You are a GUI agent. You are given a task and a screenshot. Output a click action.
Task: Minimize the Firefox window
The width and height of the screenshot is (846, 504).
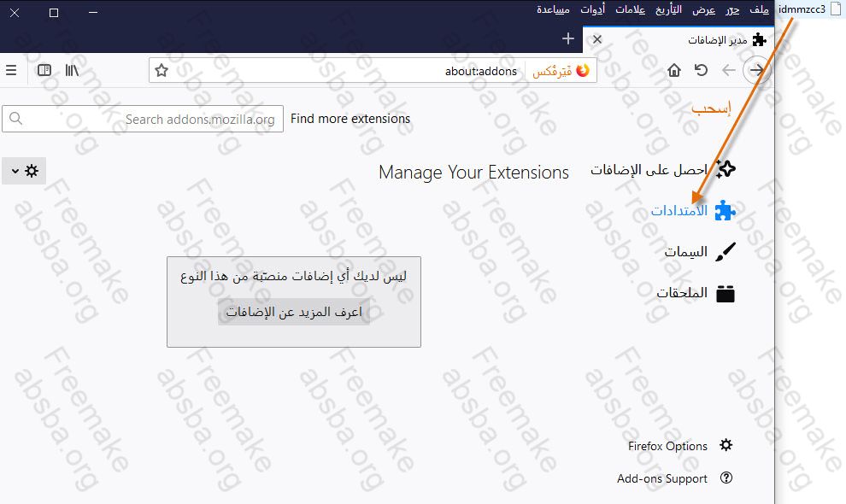[93, 13]
